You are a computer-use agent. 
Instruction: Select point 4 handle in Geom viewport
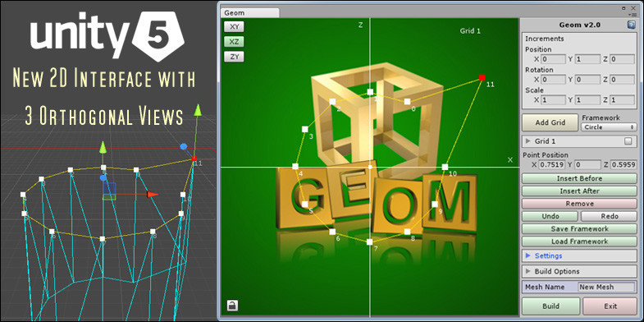coord(295,167)
